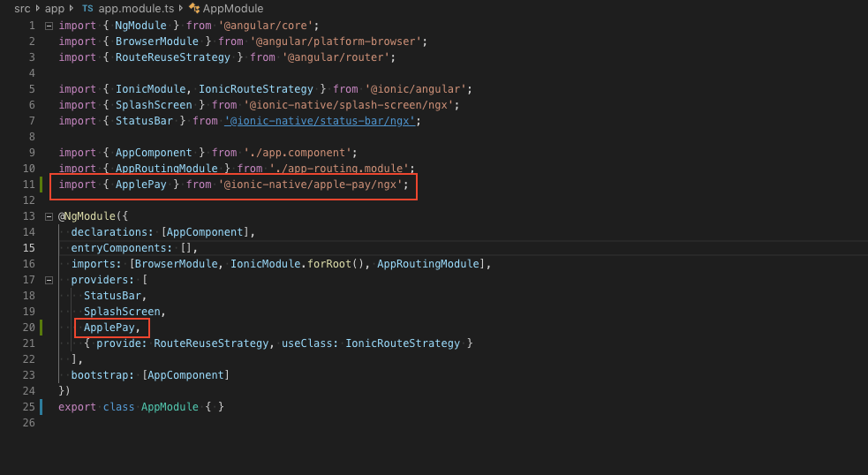Click forRoot() on line 16
This screenshot has height=475, width=868.
click(x=336, y=264)
